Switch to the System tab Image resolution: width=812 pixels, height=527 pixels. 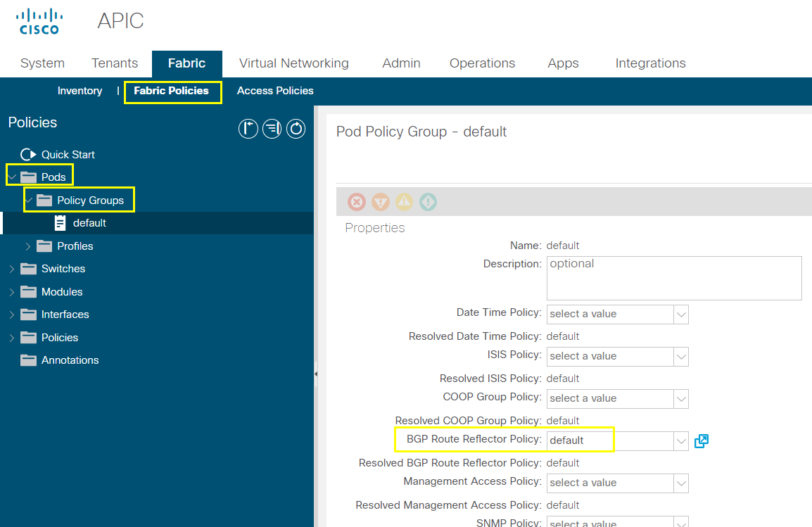[x=42, y=63]
